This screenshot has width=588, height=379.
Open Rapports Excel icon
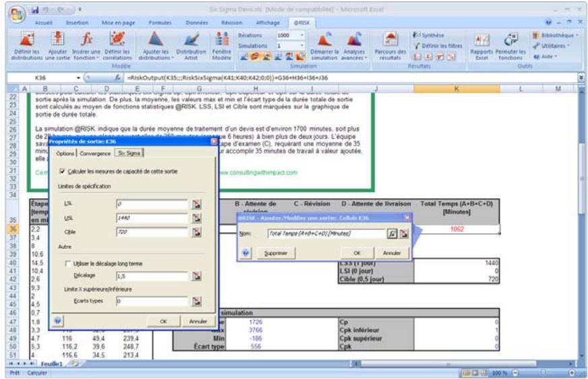[482, 46]
